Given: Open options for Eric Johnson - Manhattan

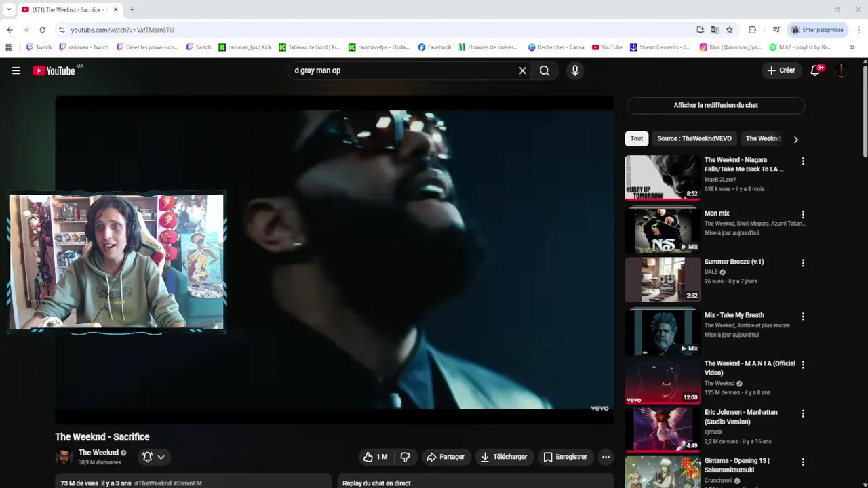Looking at the screenshot, I should coord(803,413).
